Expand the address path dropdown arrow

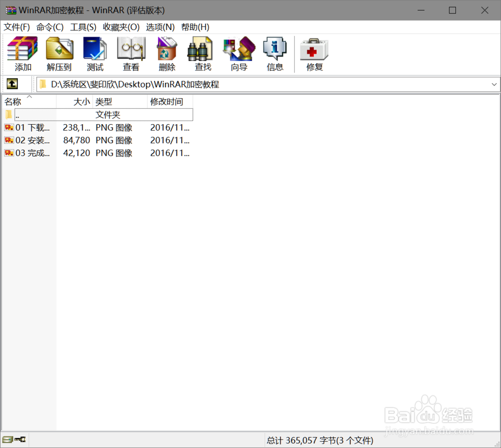[494, 84]
